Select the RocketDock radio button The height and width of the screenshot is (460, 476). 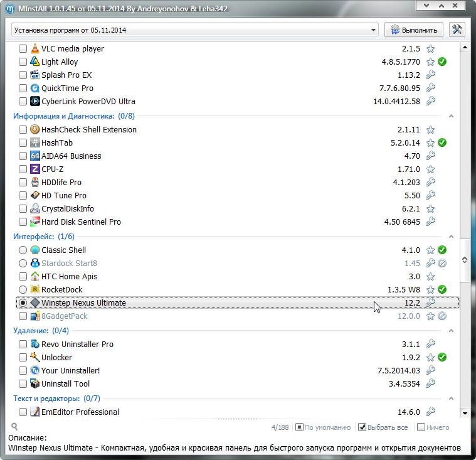click(23, 289)
